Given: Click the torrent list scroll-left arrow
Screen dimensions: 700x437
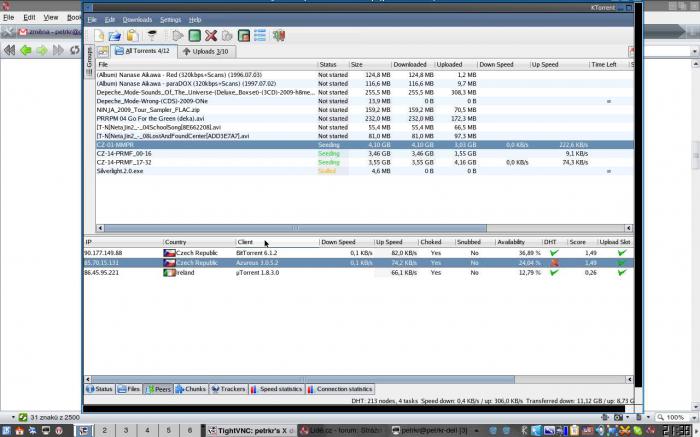Looking at the screenshot, I should (x=100, y=228).
